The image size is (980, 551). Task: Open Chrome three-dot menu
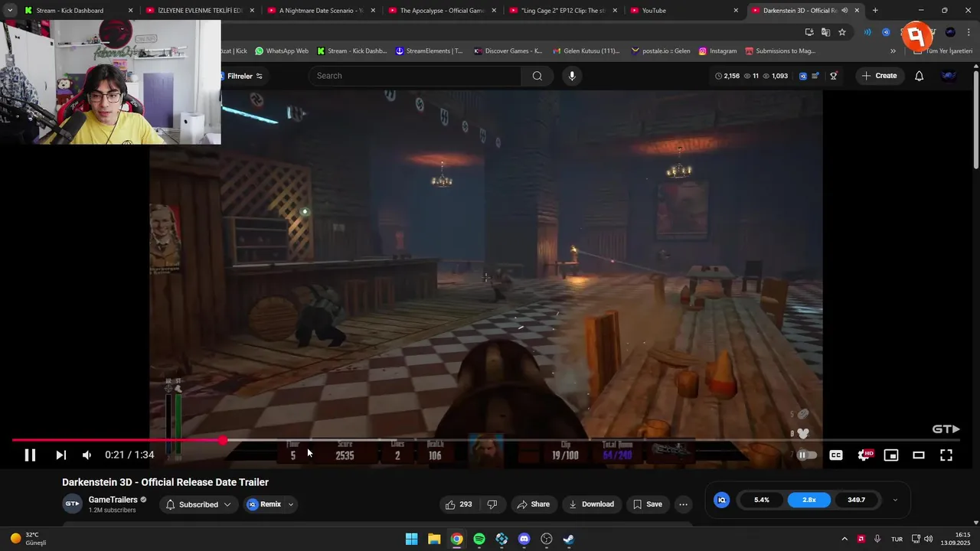[968, 32]
